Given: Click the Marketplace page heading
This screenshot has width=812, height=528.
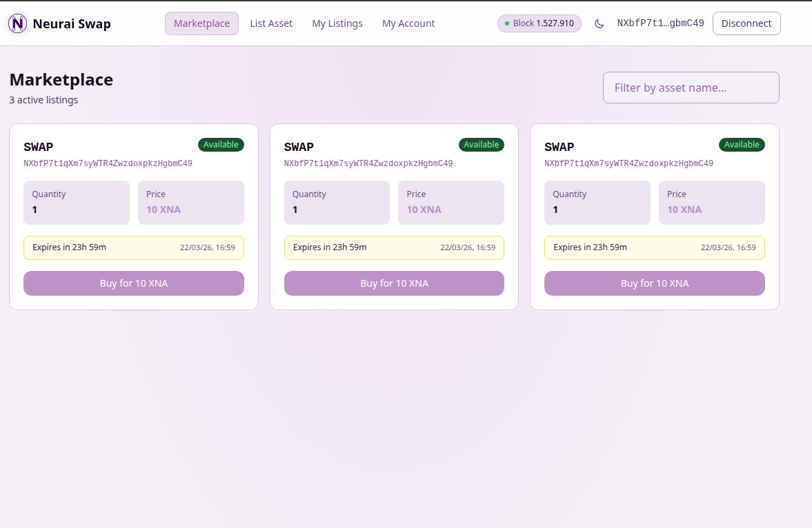Looking at the screenshot, I should point(61,80).
